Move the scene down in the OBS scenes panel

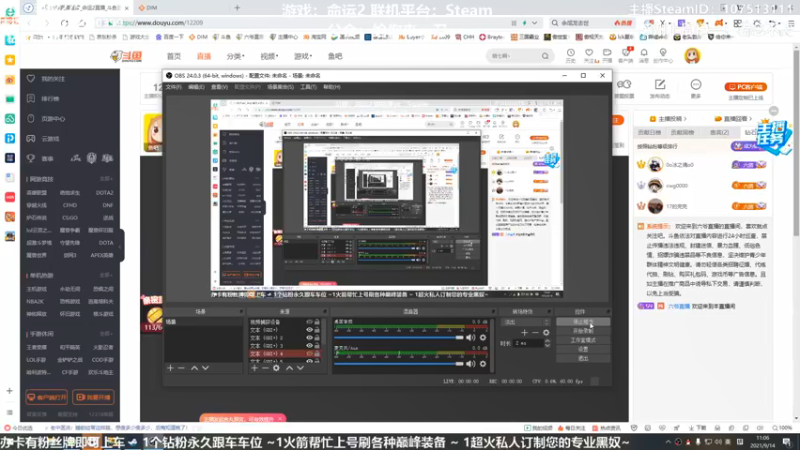coord(205,368)
